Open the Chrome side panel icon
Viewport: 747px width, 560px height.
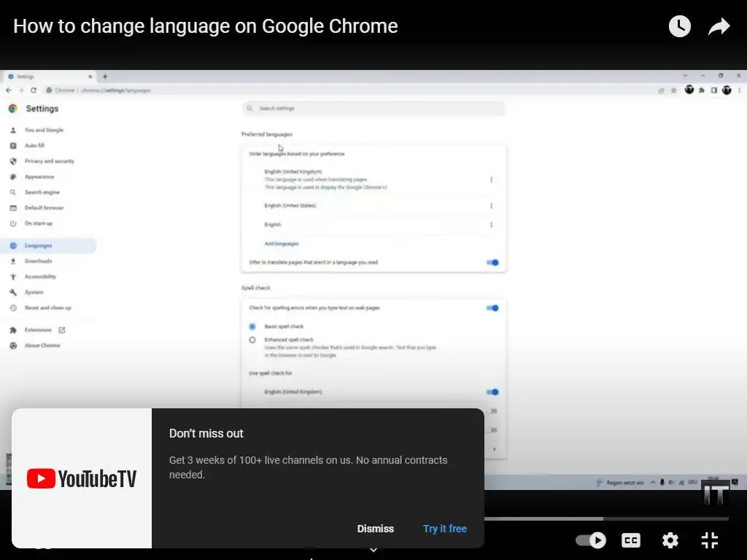click(713, 90)
